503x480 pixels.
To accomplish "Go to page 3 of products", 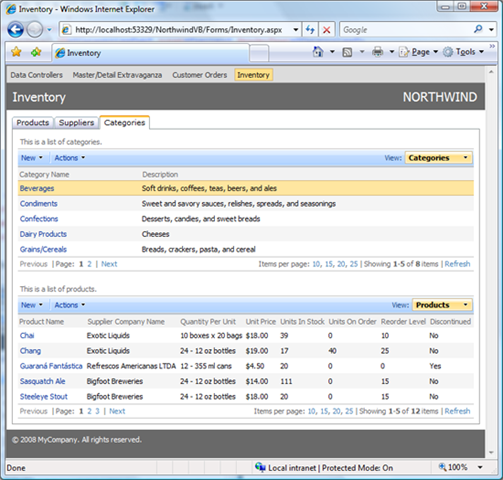I will [x=97, y=411].
